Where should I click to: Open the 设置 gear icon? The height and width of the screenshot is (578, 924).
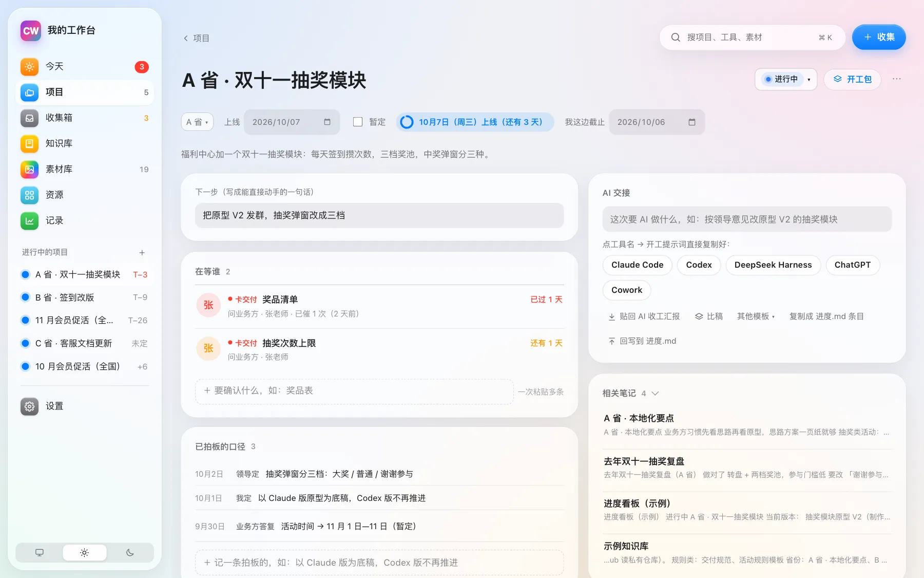(29, 406)
